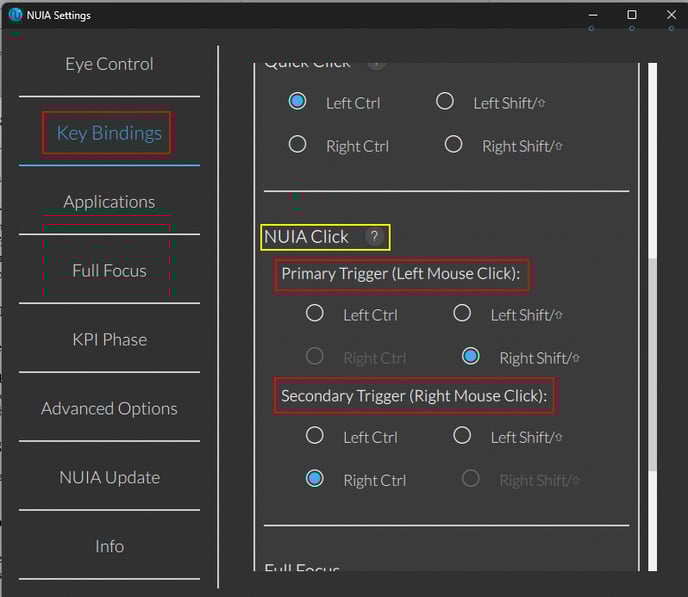
Task: Open the Full Focus tab
Action: (109, 271)
